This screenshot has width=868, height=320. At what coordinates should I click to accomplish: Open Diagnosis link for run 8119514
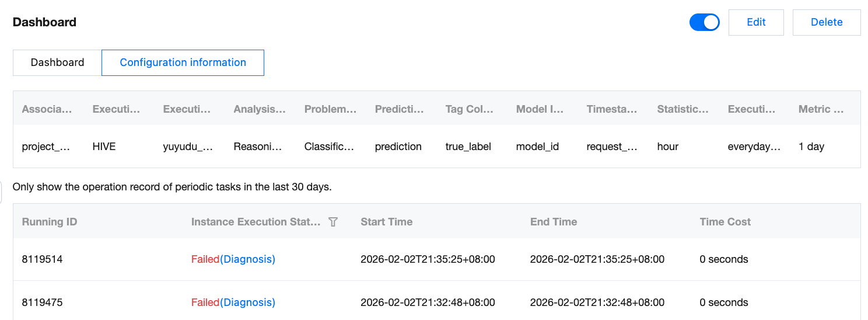point(247,259)
